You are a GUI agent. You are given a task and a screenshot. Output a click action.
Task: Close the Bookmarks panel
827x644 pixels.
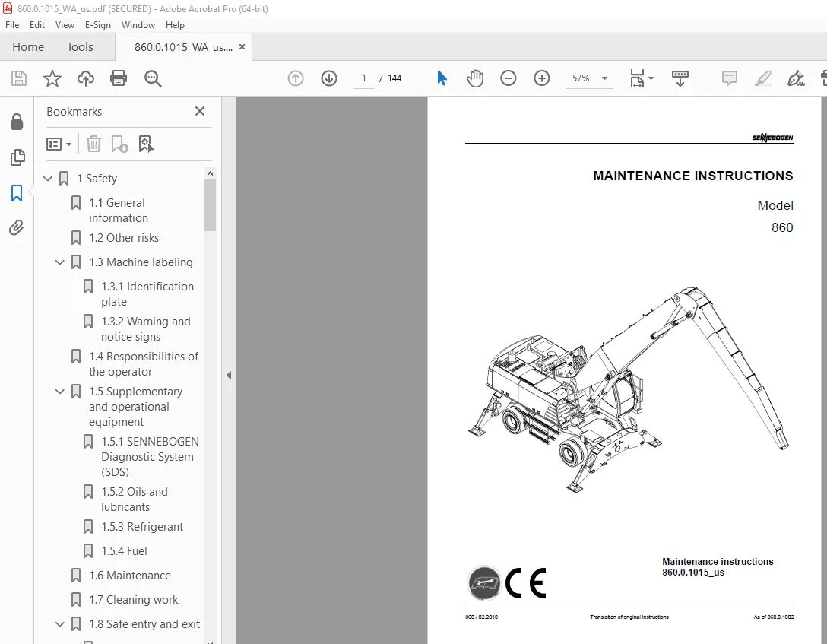tap(200, 111)
